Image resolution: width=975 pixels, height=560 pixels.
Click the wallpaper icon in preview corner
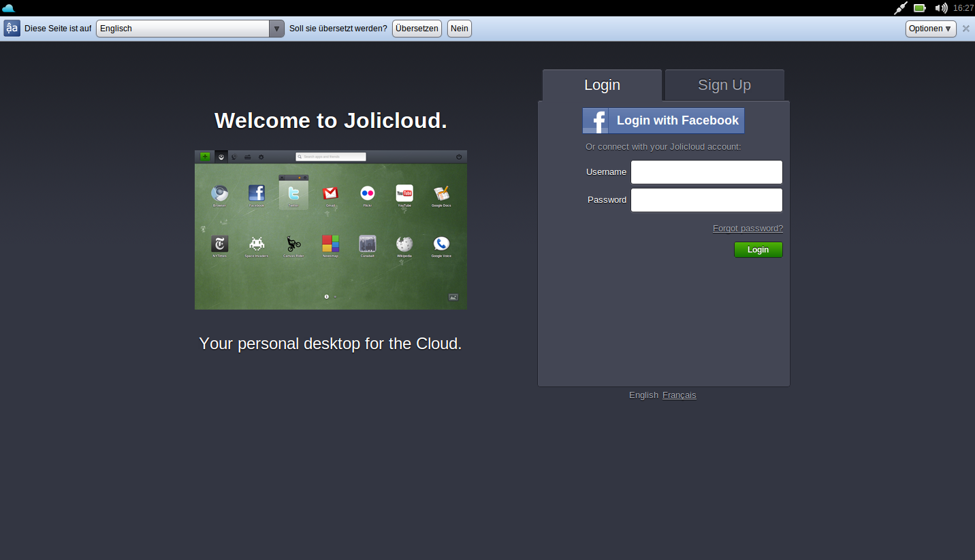point(453,297)
